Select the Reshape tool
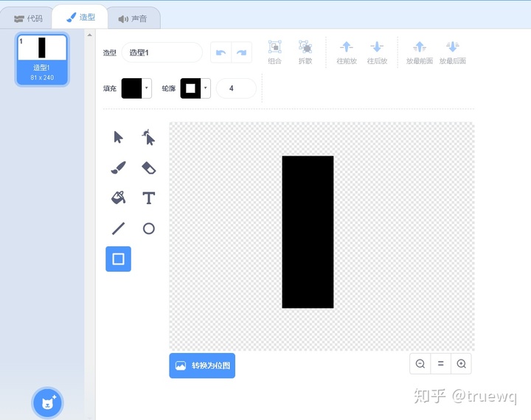The width and height of the screenshot is (531, 420). [x=148, y=137]
